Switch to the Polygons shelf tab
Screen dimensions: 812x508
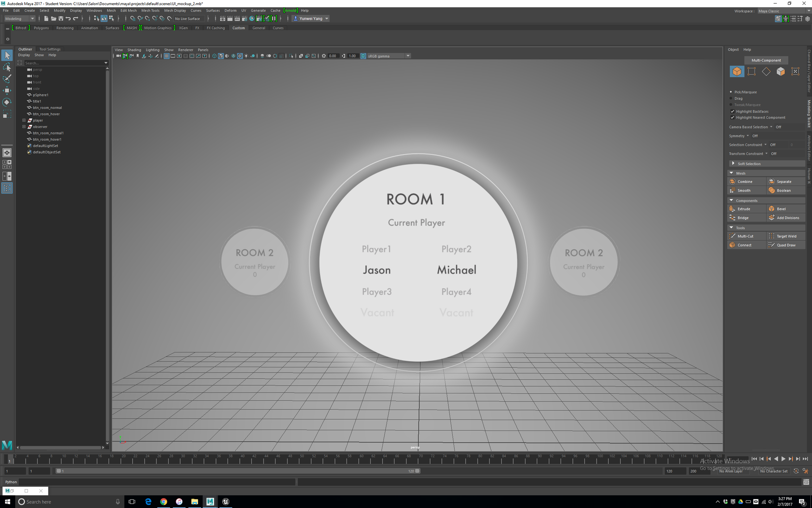[41, 28]
